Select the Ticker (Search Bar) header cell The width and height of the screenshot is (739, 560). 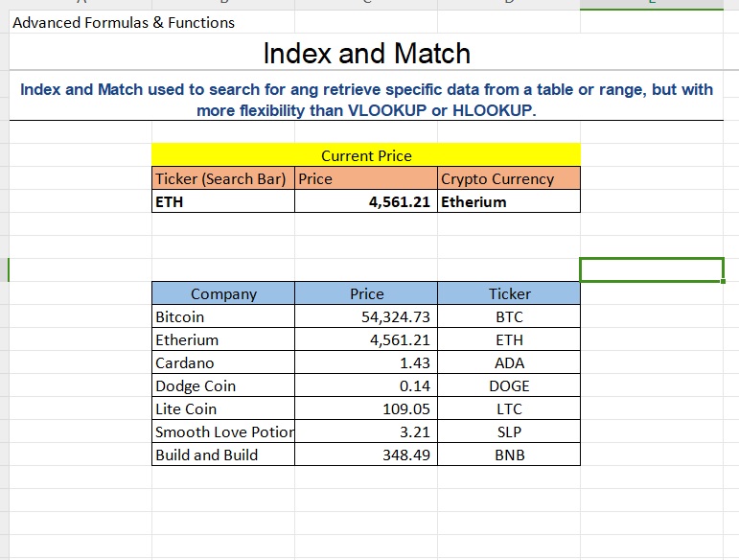pos(222,178)
